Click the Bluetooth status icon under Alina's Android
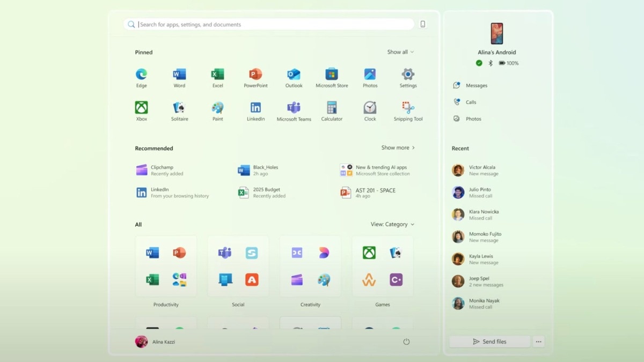 coord(489,63)
